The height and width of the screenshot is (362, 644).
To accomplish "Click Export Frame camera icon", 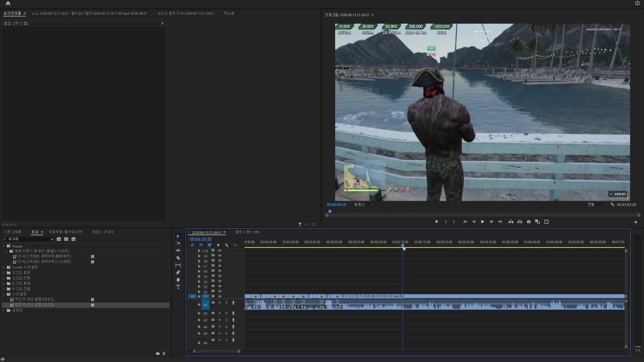I will [528, 222].
